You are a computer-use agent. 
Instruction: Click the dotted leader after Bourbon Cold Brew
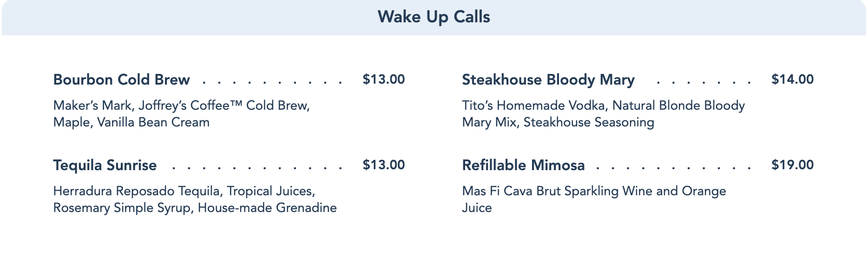[272, 82]
